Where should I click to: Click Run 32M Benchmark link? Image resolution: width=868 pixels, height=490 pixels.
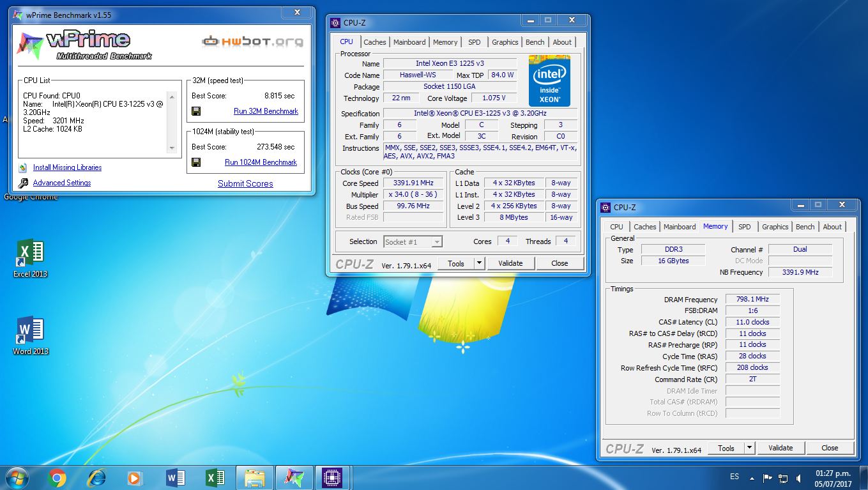[x=266, y=111]
